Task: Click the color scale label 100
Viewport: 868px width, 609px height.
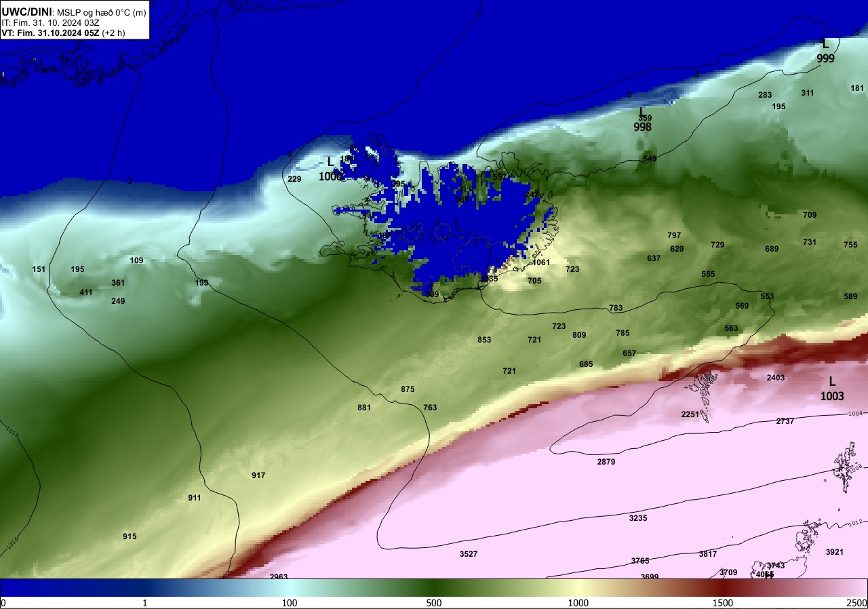Action: tap(290, 603)
